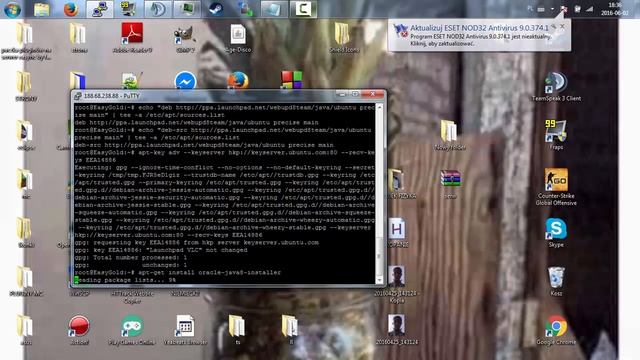Open the Steam taskbar icon
640x360 pixels.
216,9
